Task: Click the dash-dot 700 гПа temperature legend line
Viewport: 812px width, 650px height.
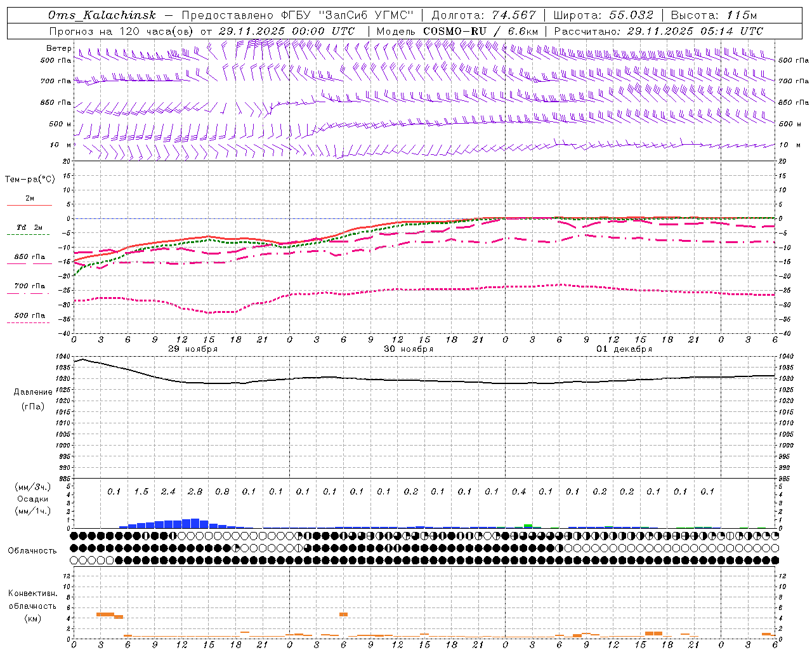Action: tap(29, 293)
